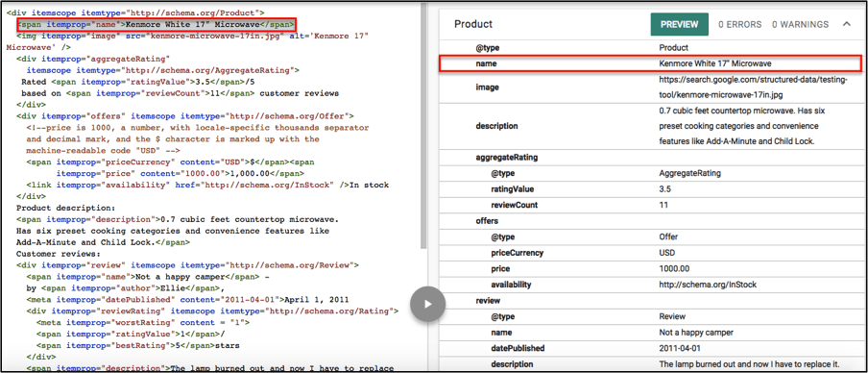Click the availability InStock row
The width and height of the screenshot is (868, 373).
coord(650,285)
